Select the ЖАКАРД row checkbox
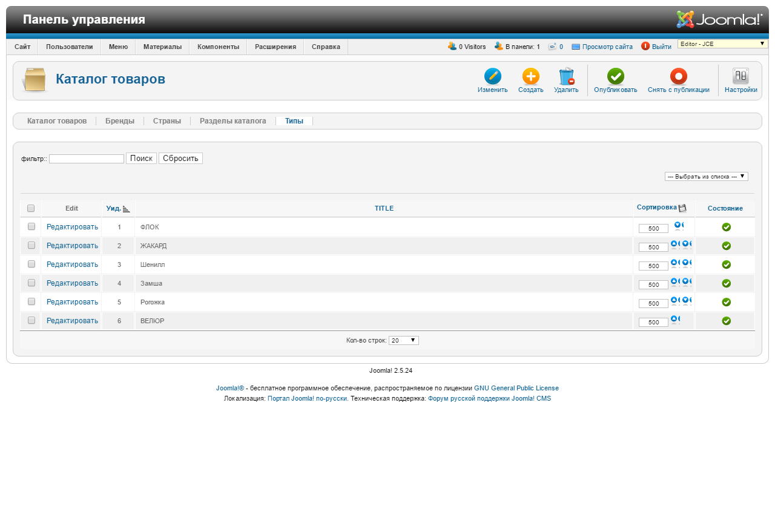This screenshot has height=532, width=775. pyautogui.click(x=31, y=245)
